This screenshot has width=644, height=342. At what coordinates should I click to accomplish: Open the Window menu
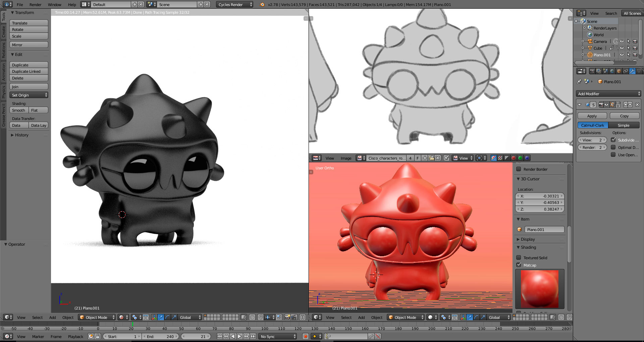[x=54, y=5]
